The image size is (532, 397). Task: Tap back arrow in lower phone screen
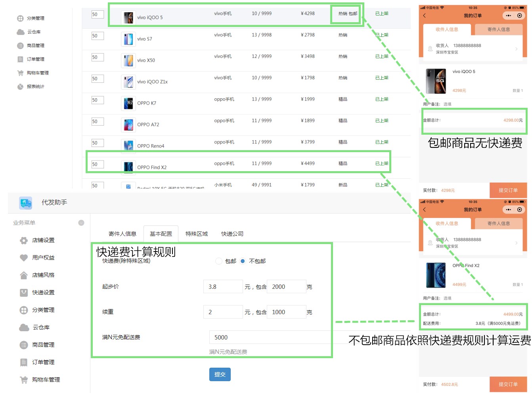(425, 210)
